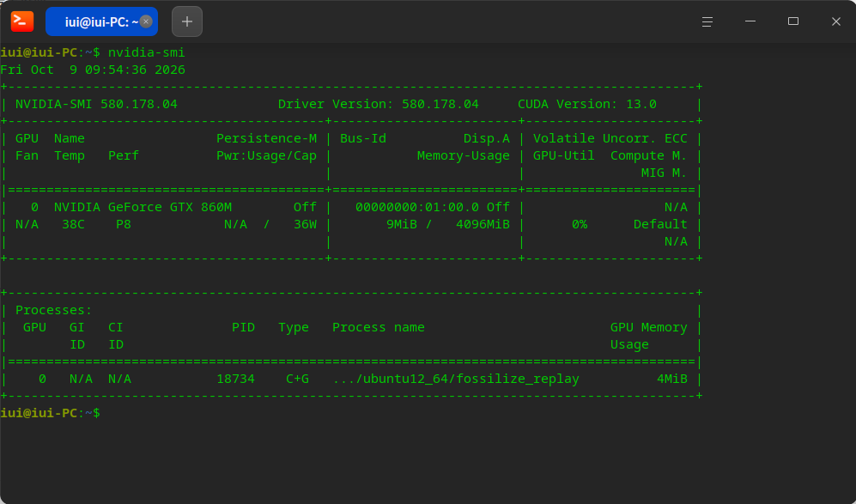This screenshot has width=856, height=504.
Task: Click the 38C temperature value
Action: [73, 224]
